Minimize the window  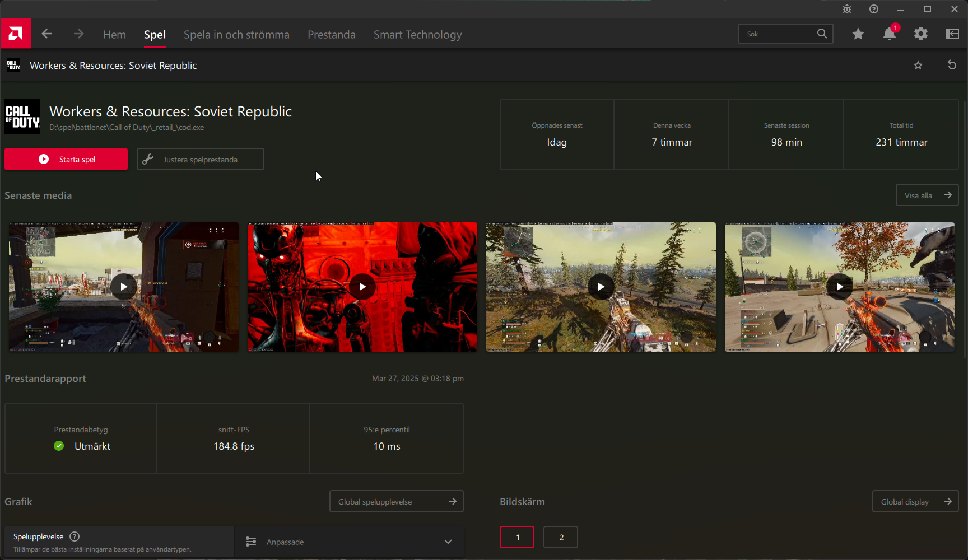point(901,9)
